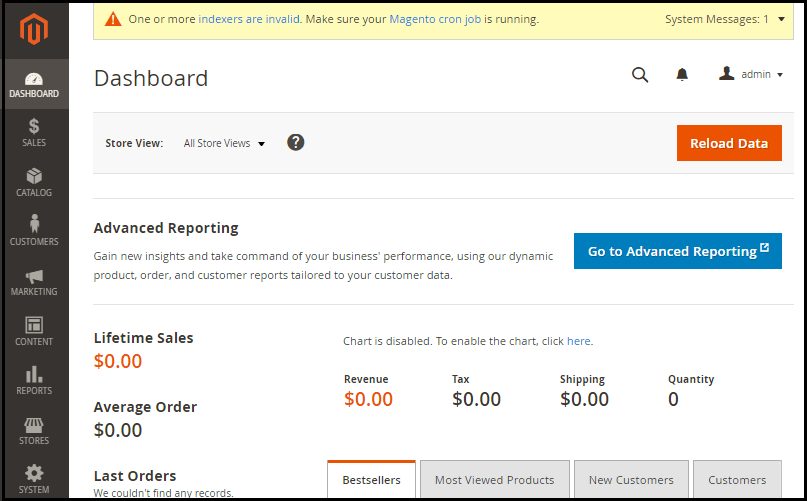Click the Store View help question icon

[x=296, y=142]
